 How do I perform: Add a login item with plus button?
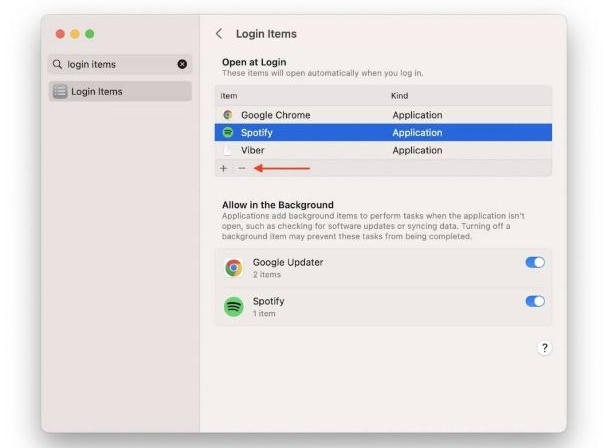pyautogui.click(x=223, y=168)
